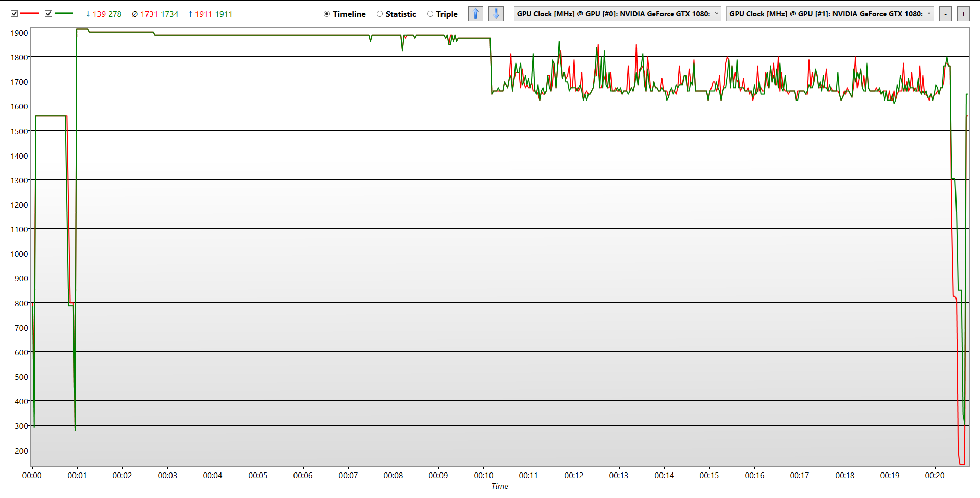Select the Statistic view option

pos(380,14)
